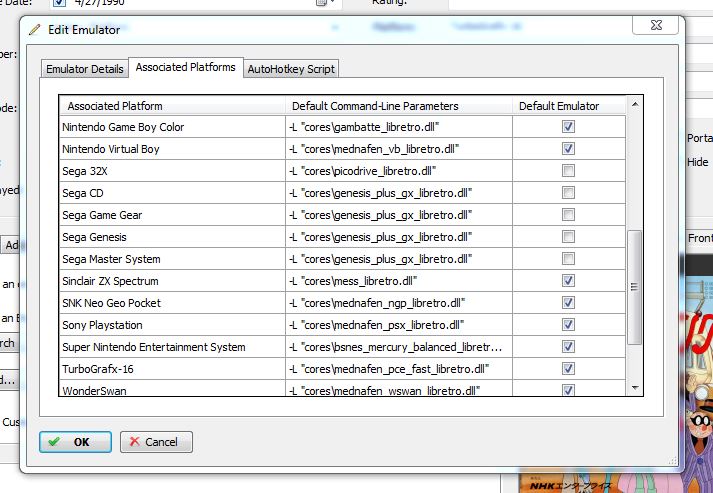The height and width of the screenshot is (493, 713).
Task: Uncheck default emulator for SNK Neo Geo Pocket
Action: [568, 302]
